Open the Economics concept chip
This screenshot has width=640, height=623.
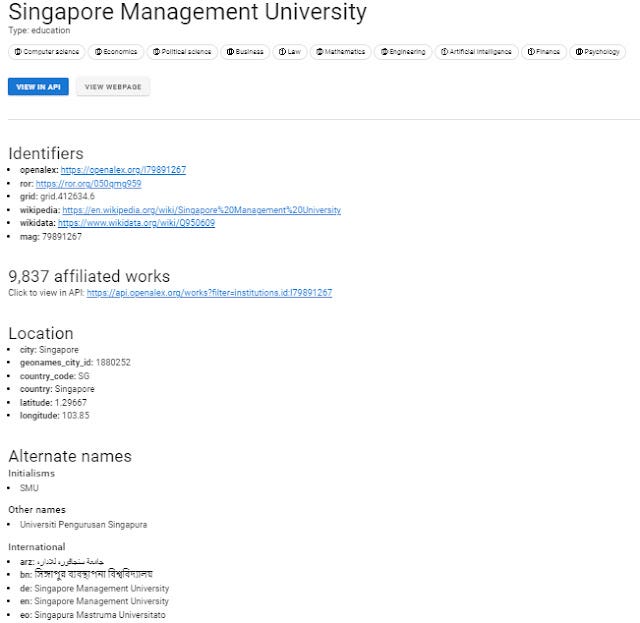click(x=116, y=52)
